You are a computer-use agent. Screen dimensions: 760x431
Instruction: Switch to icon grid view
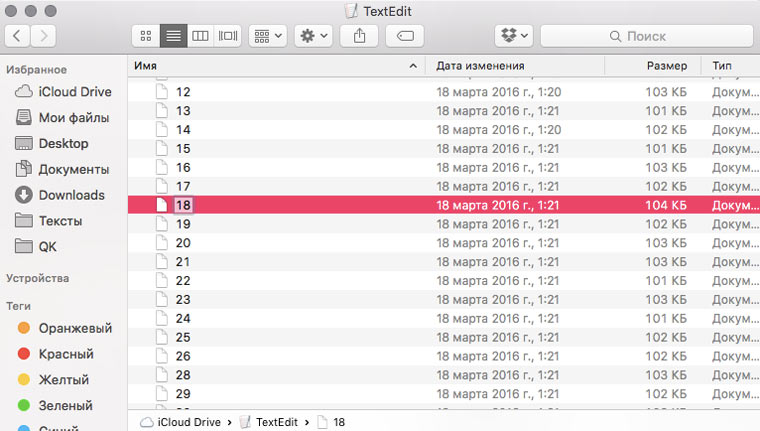[x=146, y=36]
